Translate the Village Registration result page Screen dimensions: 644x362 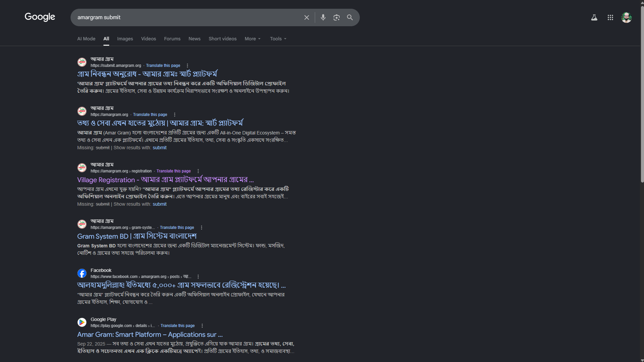[173, 171]
